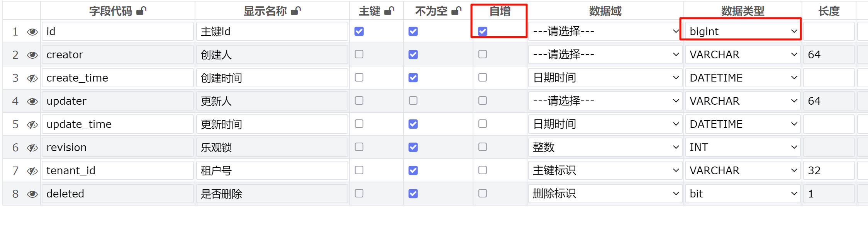Click the 数据类型 column header

point(743,11)
